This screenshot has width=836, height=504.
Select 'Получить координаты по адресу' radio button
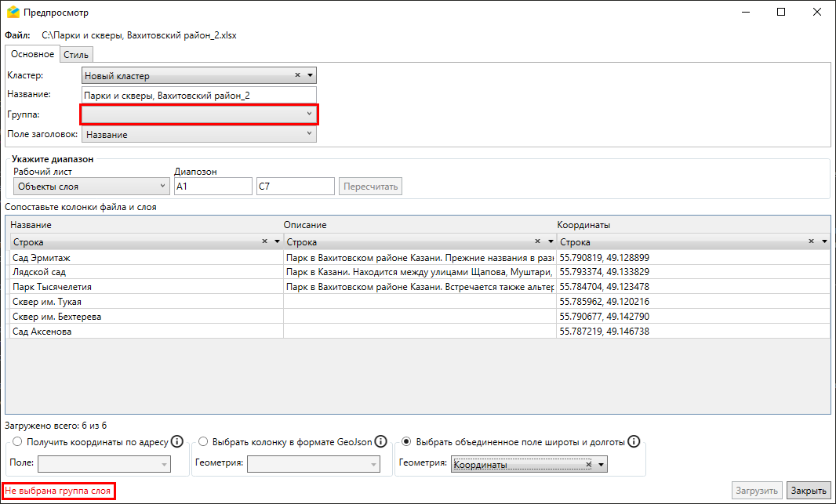pyautogui.click(x=17, y=442)
